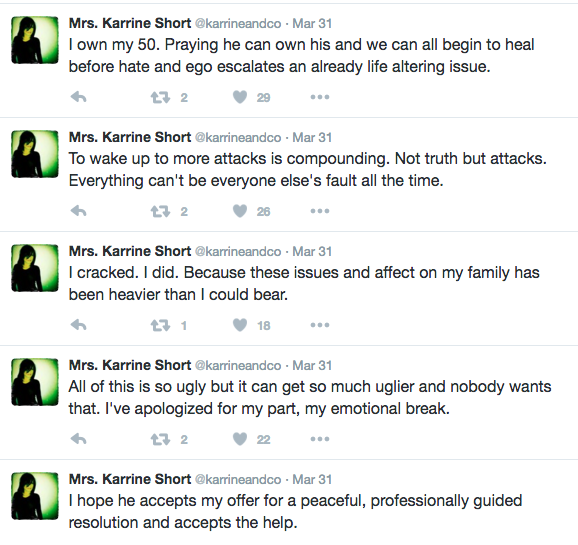Click profile avatar beside "I hope he accepts" tweet
Image resolution: width=578 pixels, height=545 pixels.
coord(35,496)
